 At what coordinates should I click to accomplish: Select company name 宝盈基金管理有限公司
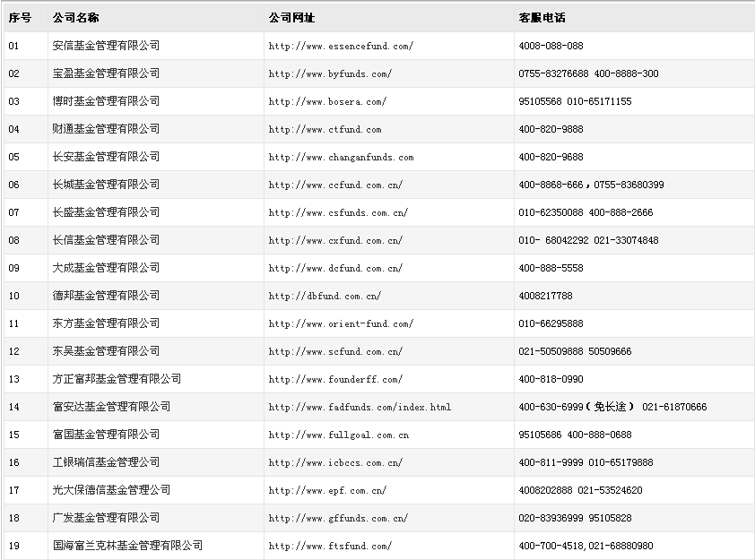click(x=106, y=73)
